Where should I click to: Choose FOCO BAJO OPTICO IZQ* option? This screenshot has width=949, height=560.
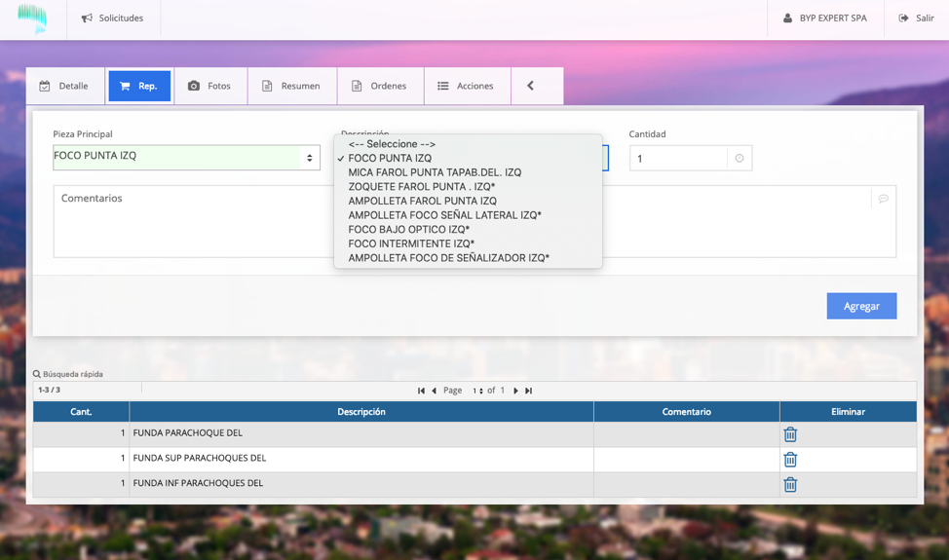pyautogui.click(x=409, y=230)
